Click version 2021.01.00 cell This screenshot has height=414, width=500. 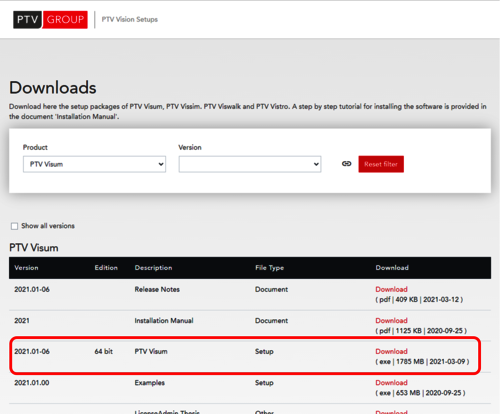32,383
